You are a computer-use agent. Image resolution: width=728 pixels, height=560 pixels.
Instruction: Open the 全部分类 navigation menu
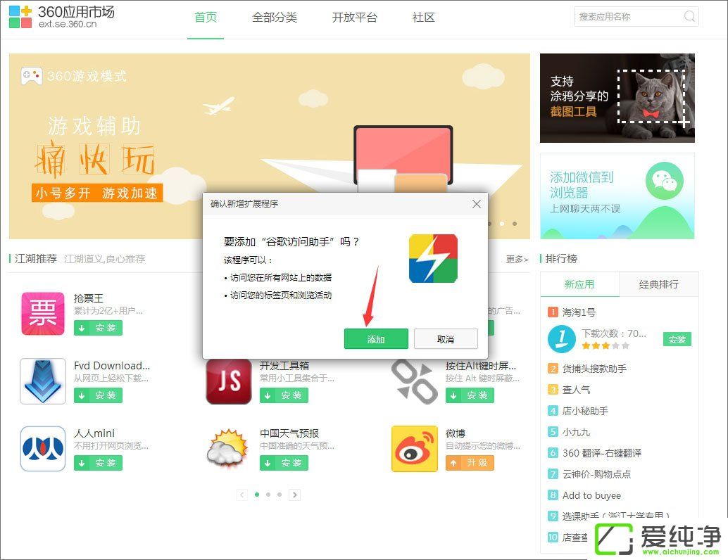(x=274, y=18)
